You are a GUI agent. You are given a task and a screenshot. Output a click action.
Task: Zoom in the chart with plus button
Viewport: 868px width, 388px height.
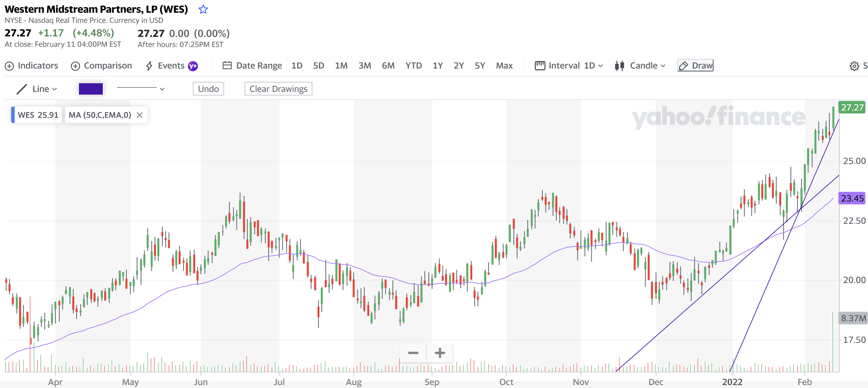[x=440, y=353]
